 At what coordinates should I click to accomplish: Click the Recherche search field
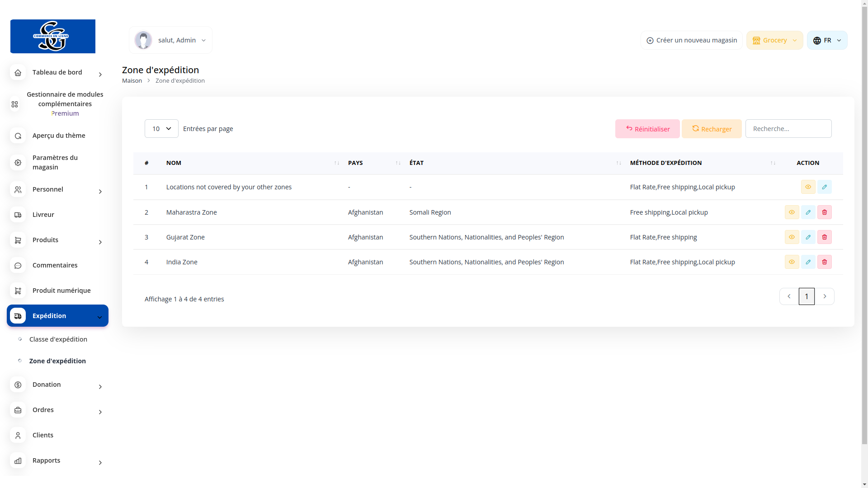788,129
